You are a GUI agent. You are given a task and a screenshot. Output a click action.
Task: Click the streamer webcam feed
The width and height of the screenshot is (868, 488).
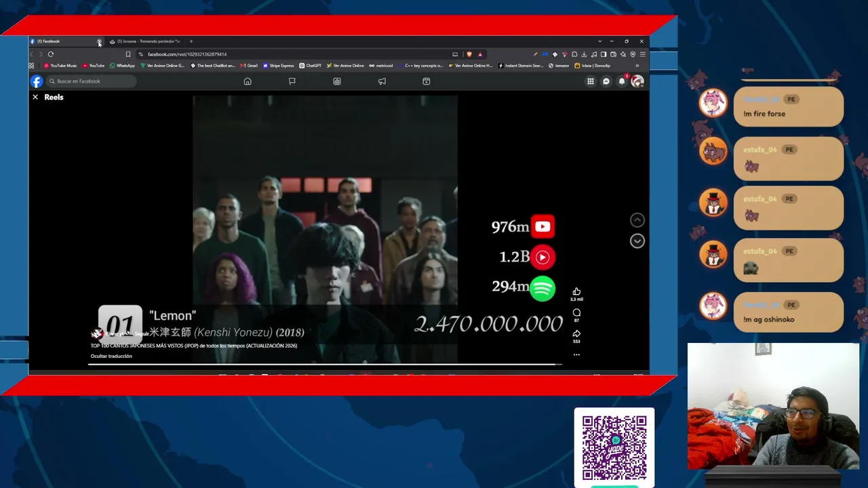pos(773,406)
